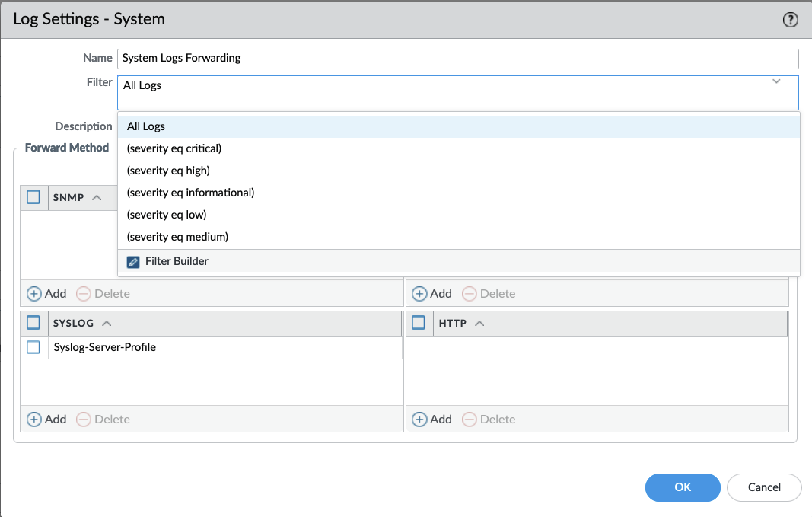Screen dimensions: 812x517
Task: Check the Syslog-Server-Profile checkbox
Action: click(33, 347)
